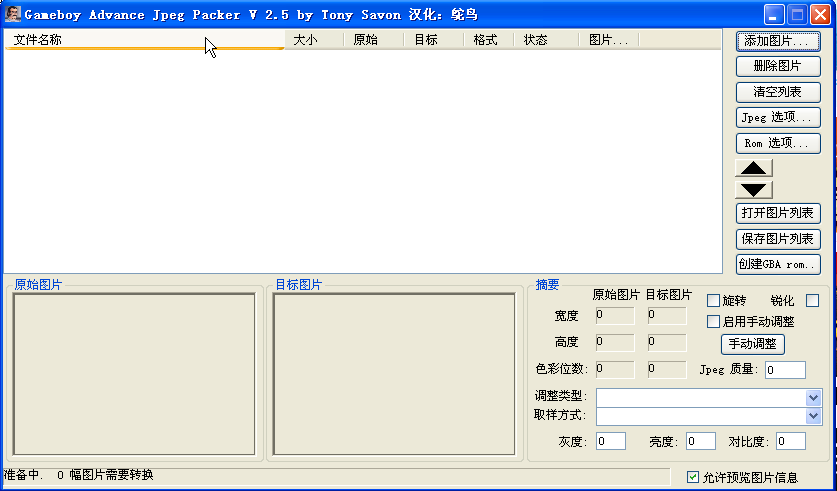Click 原始图片 宽度 value field
The height and width of the screenshot is (491, 837).
point(615,315)
